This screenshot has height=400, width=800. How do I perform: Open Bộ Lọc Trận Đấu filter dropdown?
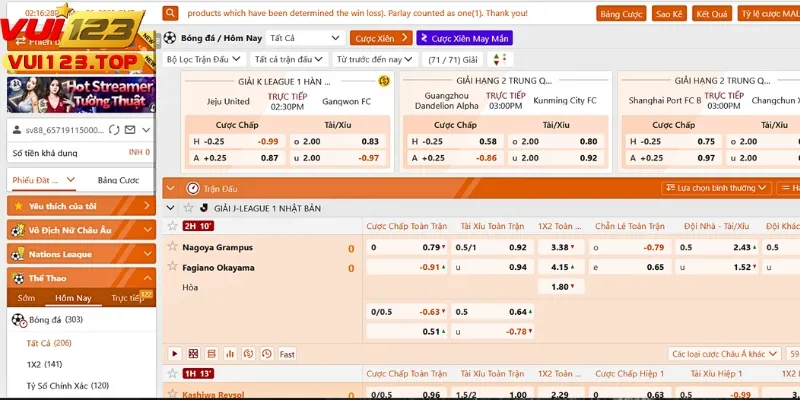click(x=204, y=59)
